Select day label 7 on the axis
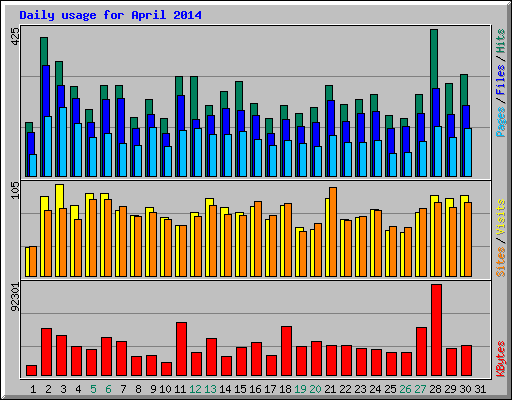Image resolution: width=512 pixels, height=400 pixels. (123, 389)
